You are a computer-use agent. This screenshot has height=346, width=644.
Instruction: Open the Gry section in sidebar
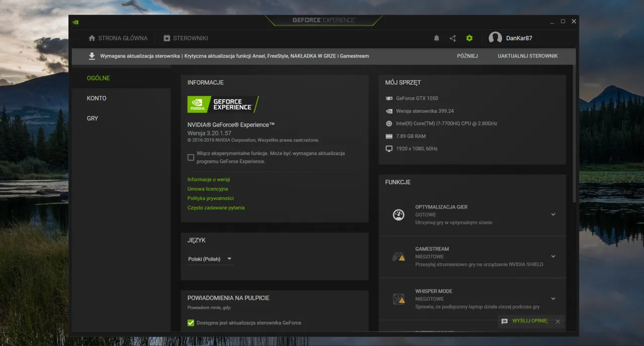coord(92,118)
